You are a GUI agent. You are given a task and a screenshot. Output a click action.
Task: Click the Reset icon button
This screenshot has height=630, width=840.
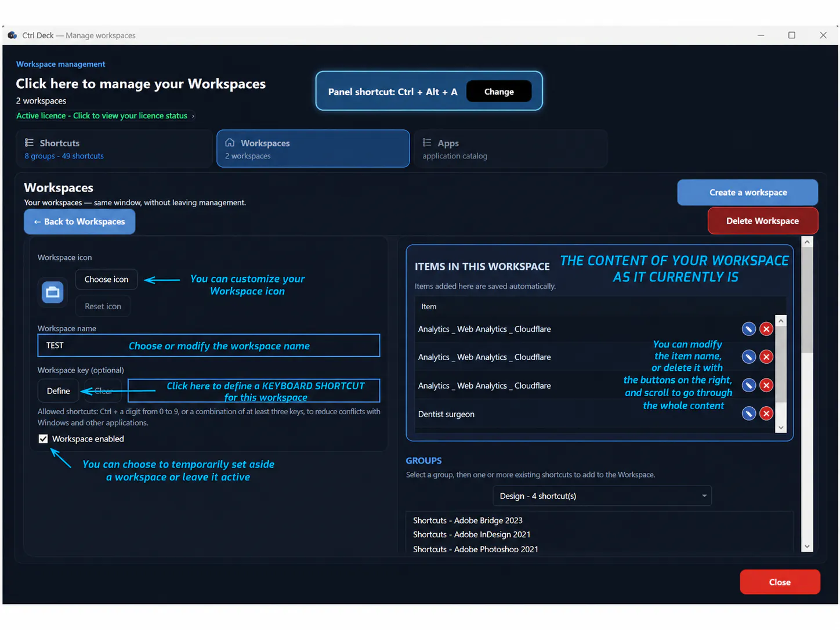(x=103, y=306)
